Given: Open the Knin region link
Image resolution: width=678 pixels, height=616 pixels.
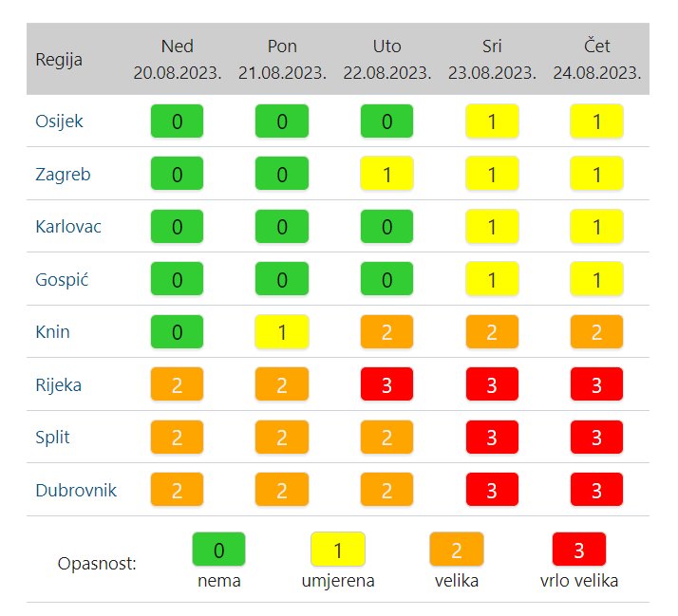Looking at the screenshot, I should pos(53,332).
